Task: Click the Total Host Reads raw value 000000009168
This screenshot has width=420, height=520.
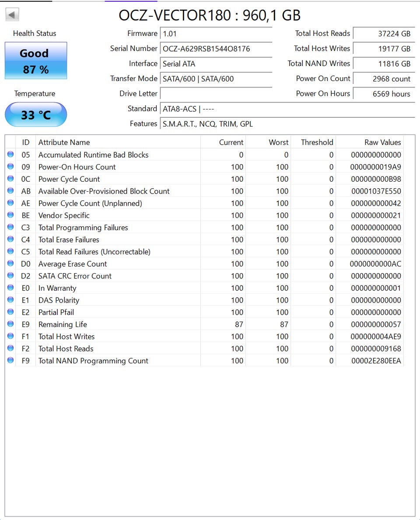Action: (376, 348)
